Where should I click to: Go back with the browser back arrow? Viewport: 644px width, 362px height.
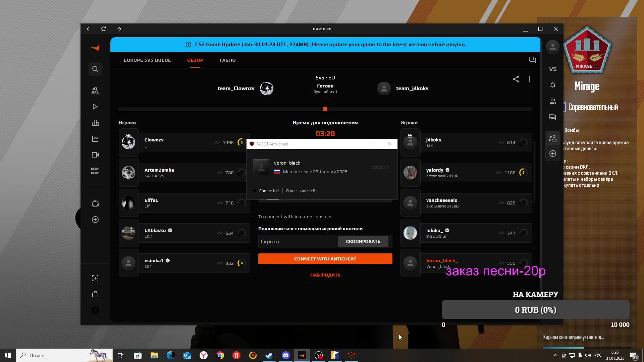pos(88,29)
